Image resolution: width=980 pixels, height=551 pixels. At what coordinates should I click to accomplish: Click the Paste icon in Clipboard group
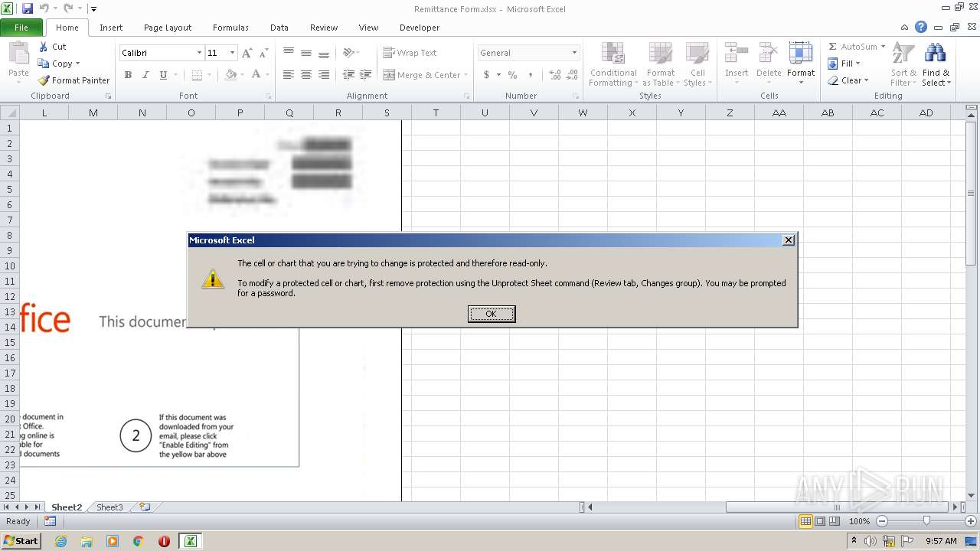[18, 54]
